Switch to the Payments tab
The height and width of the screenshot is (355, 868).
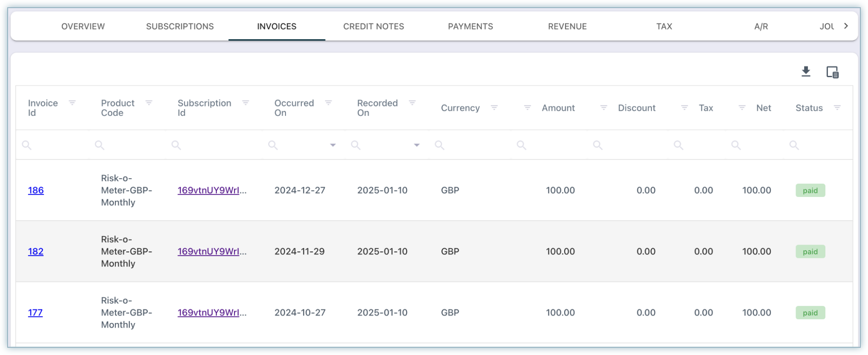tap(470, 26)
